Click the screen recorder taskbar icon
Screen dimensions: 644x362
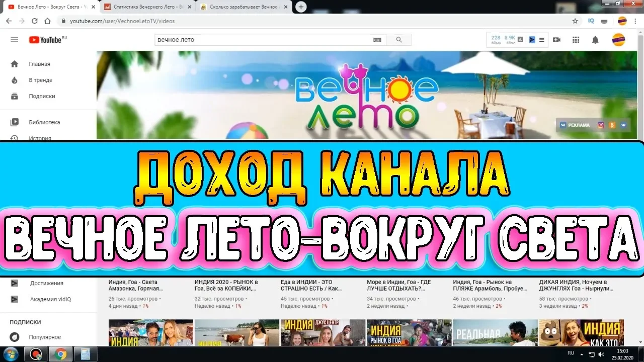pyautogui.click(x=36, y=354)
